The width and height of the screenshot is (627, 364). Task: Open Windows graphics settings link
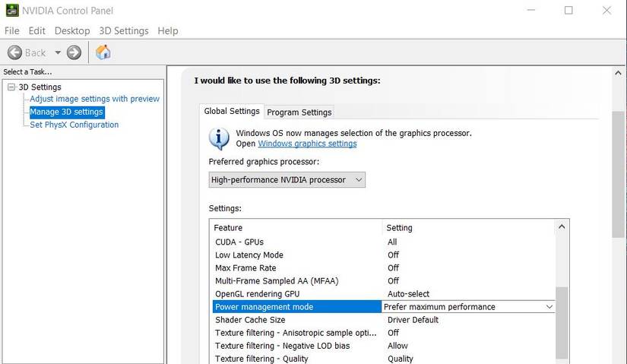[307, 144]
